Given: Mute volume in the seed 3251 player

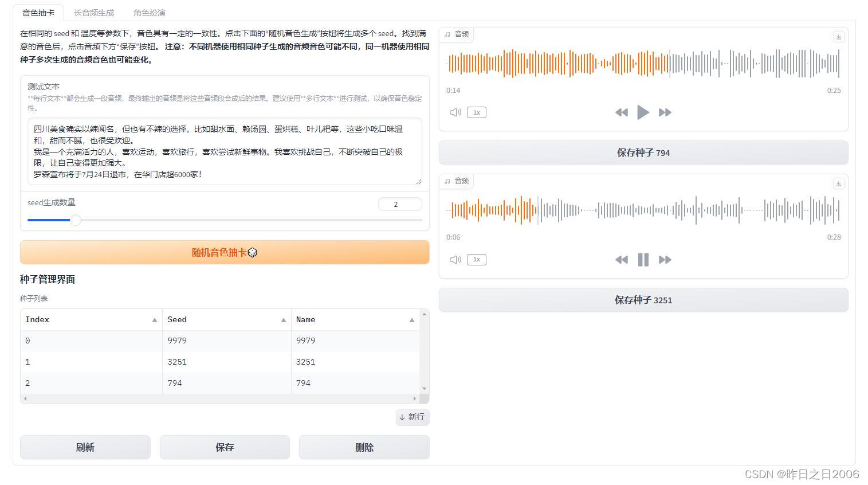Looking at the screenshot, I should pos(455,260).
